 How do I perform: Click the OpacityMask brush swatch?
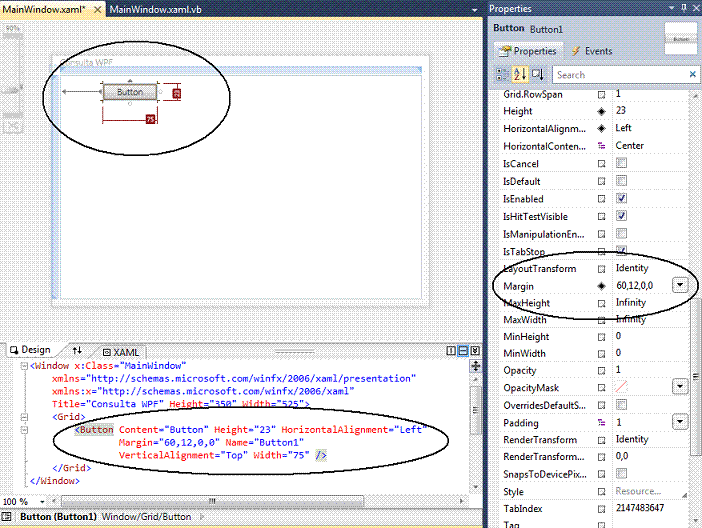click(x=621, y=386)
